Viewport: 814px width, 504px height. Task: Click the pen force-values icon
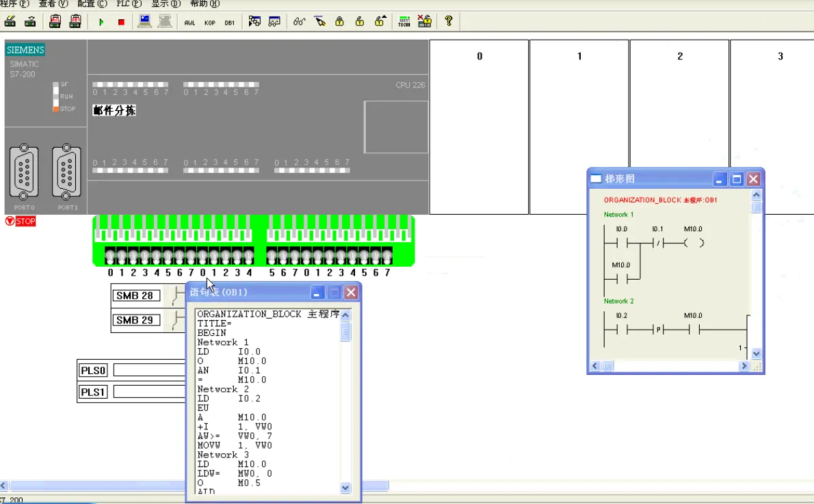tap(320, 21)
